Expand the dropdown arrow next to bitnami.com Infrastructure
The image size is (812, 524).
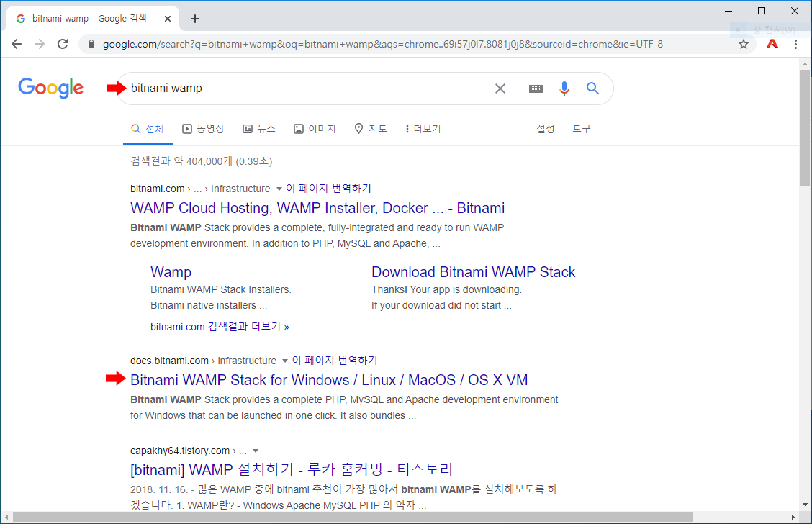click(x=279, y=189)
